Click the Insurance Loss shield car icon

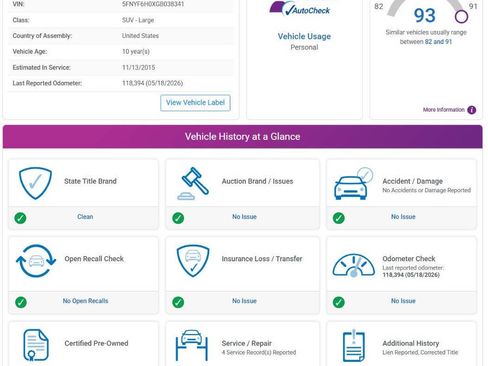193,261
